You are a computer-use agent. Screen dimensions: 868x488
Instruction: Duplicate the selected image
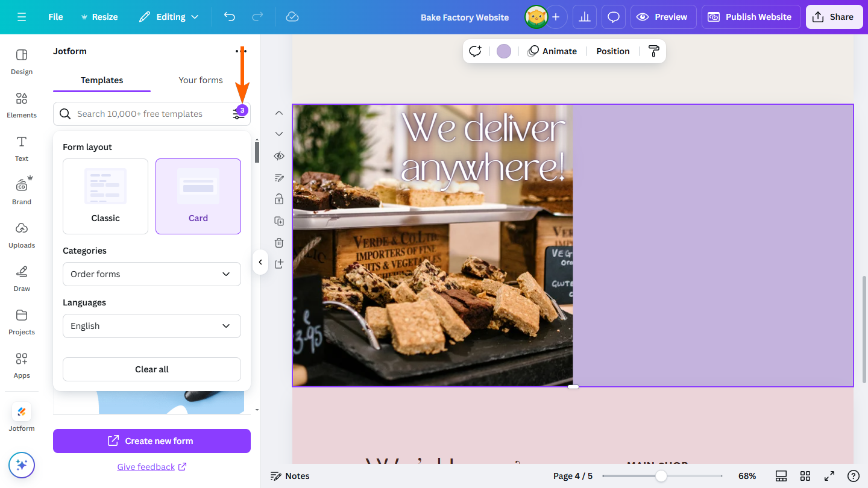278,221
